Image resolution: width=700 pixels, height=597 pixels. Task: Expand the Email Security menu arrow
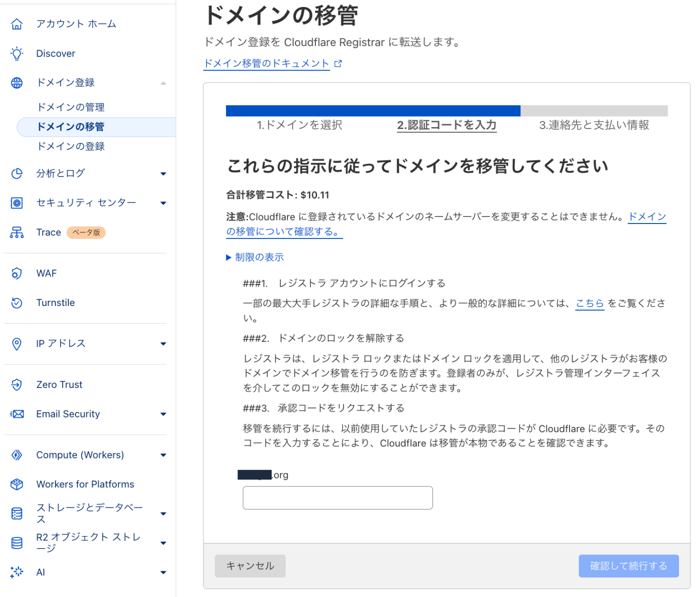tap(163, 414)
